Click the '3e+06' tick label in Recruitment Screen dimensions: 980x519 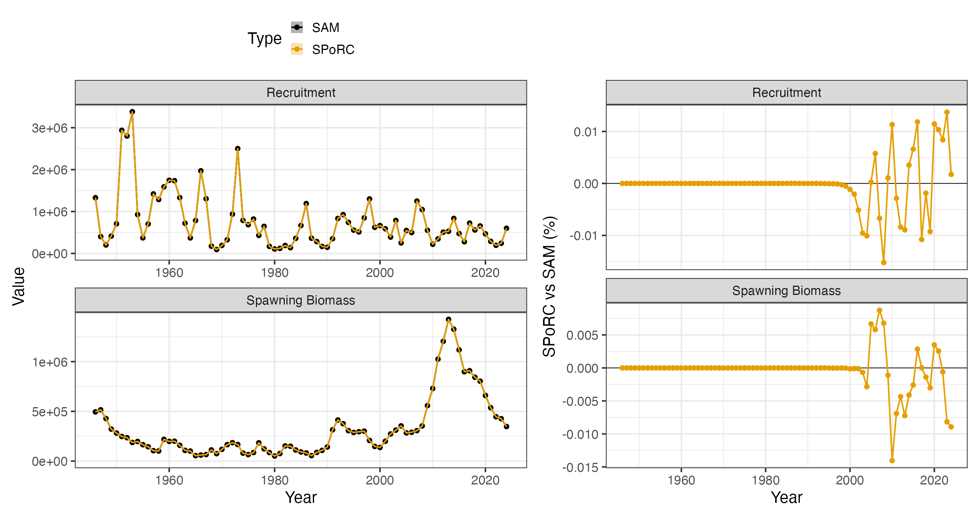(x=50, y=128)
